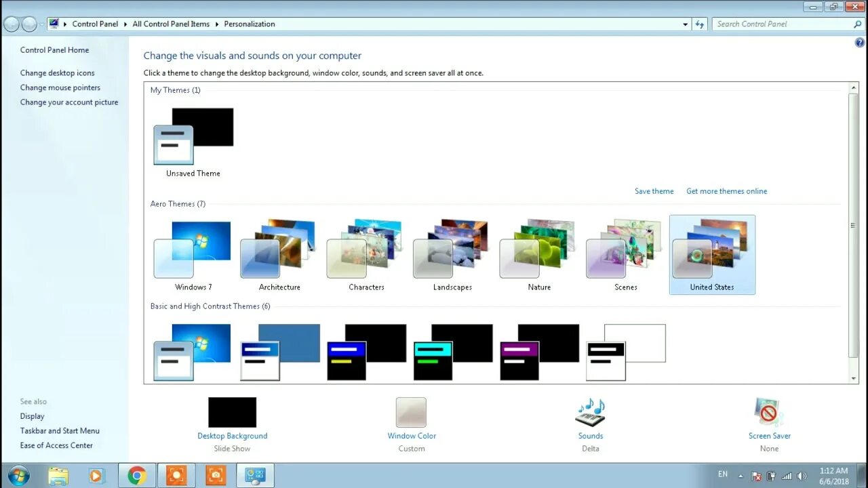868x488 pixels.
Task: Go to Control Panel Home
Action: pos(54,50)
